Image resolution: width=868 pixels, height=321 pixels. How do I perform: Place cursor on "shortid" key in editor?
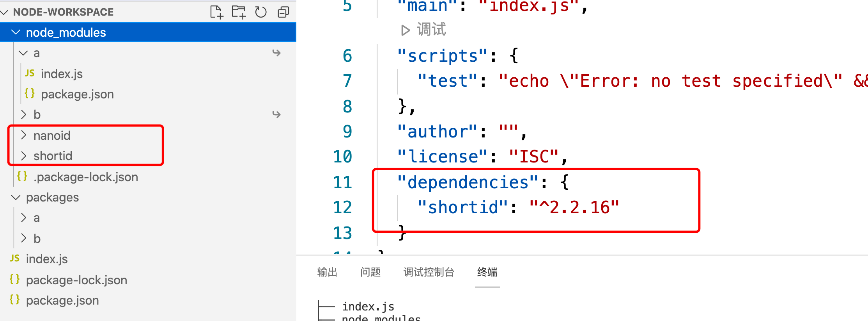(x=463, y=207)
